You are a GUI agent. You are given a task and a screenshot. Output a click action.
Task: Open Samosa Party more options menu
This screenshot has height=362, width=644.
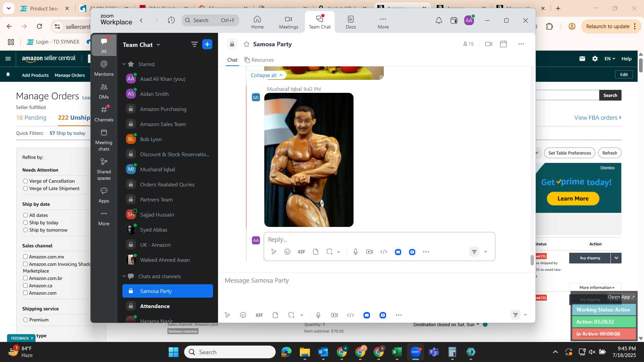521,44
